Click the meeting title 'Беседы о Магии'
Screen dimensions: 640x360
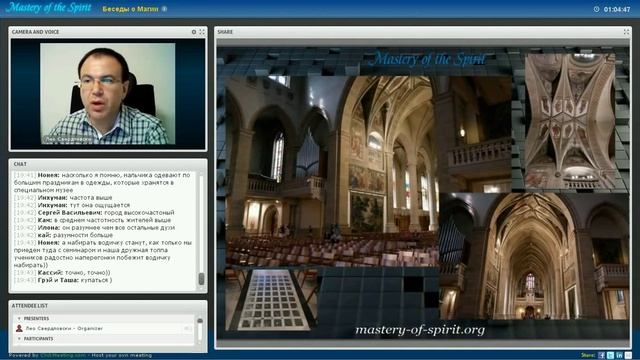pos(130,9)
